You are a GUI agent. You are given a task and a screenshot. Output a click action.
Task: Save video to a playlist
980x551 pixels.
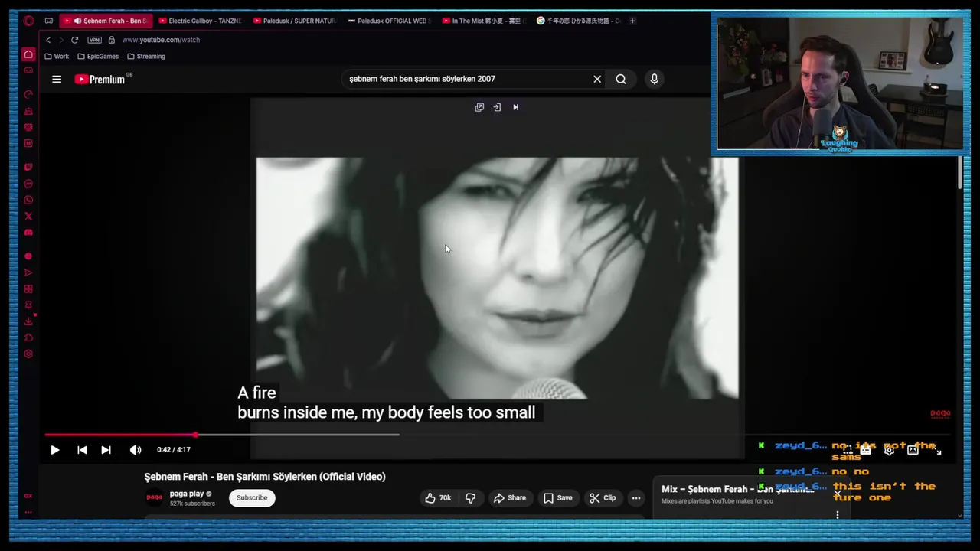tap(557, 498)
